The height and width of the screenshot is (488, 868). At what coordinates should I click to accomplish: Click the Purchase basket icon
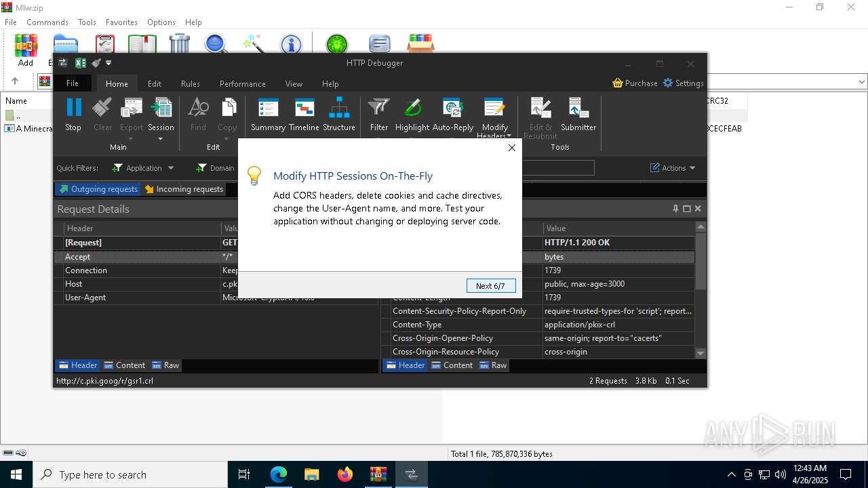(617, 83)
